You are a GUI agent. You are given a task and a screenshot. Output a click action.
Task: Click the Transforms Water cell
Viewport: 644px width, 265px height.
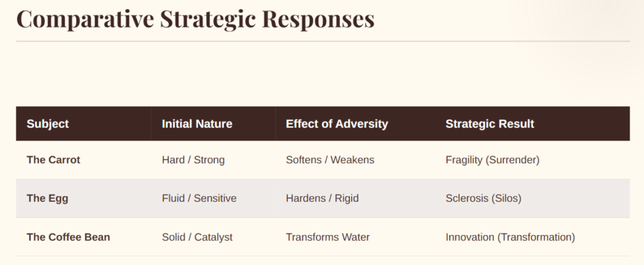tap(328, 237)
